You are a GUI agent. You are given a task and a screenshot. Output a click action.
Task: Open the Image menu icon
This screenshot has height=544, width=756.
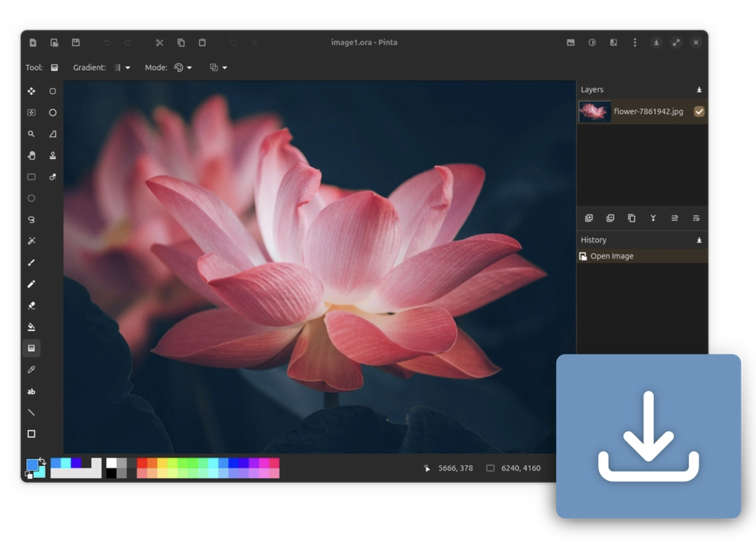coord(571,42)
